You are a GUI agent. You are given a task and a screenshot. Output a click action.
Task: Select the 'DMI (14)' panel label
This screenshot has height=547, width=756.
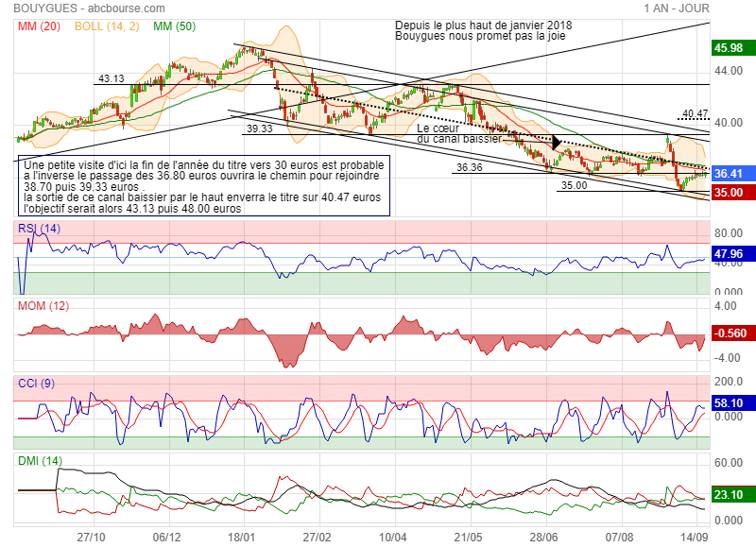coord(40,461)
